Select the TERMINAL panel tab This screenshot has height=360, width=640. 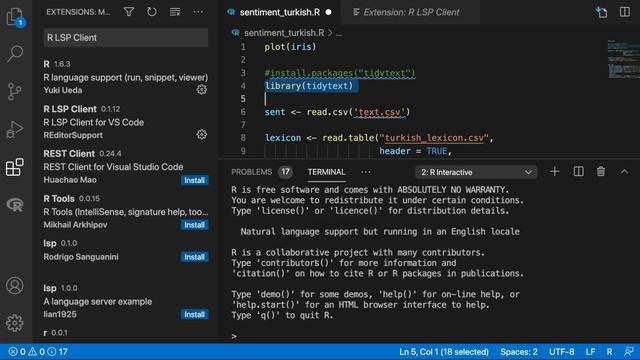[326, 172]
